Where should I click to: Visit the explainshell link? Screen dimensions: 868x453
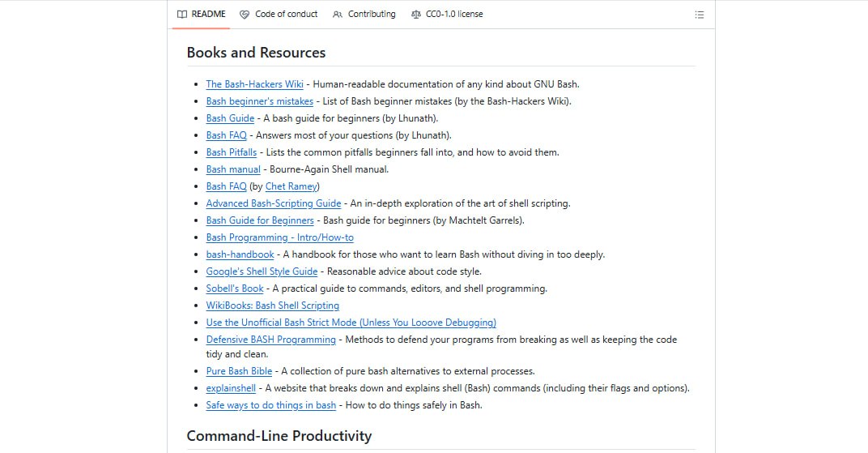(231, 388)
